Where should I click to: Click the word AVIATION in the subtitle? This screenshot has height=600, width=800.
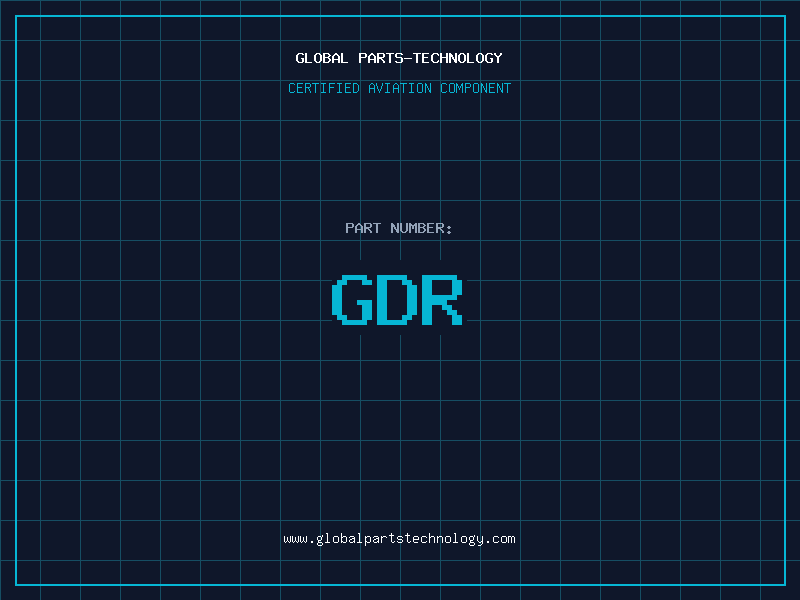[x=400, y=88]
